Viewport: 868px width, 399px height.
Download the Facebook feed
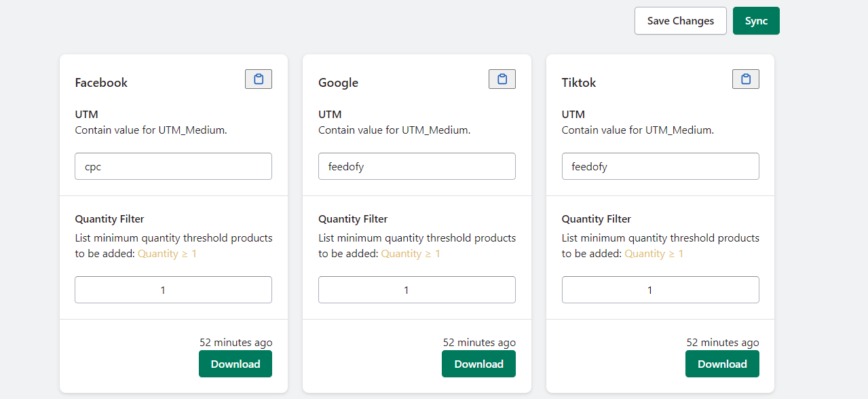coord(235,364)
